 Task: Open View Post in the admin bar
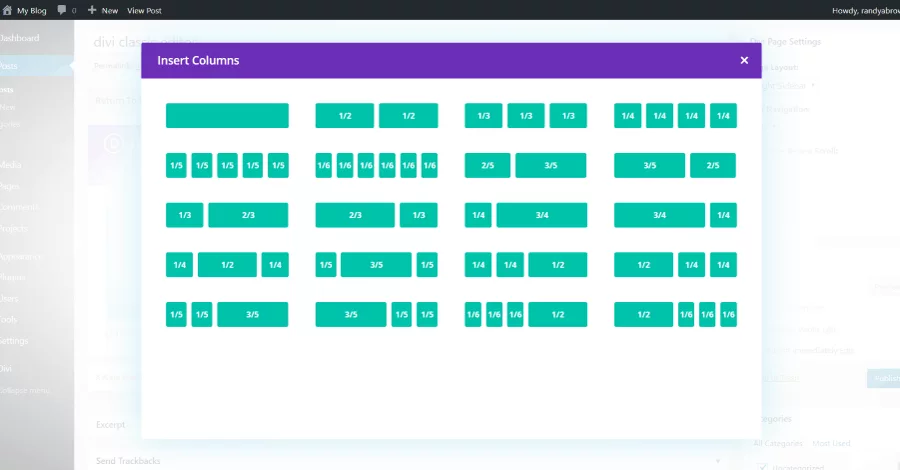click(144, 10)
